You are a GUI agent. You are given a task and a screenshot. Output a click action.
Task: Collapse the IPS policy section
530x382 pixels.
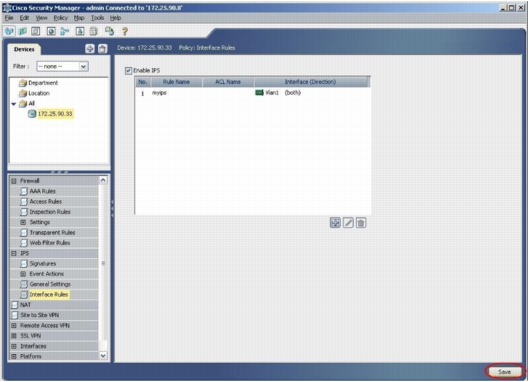[x=14, y=253]
